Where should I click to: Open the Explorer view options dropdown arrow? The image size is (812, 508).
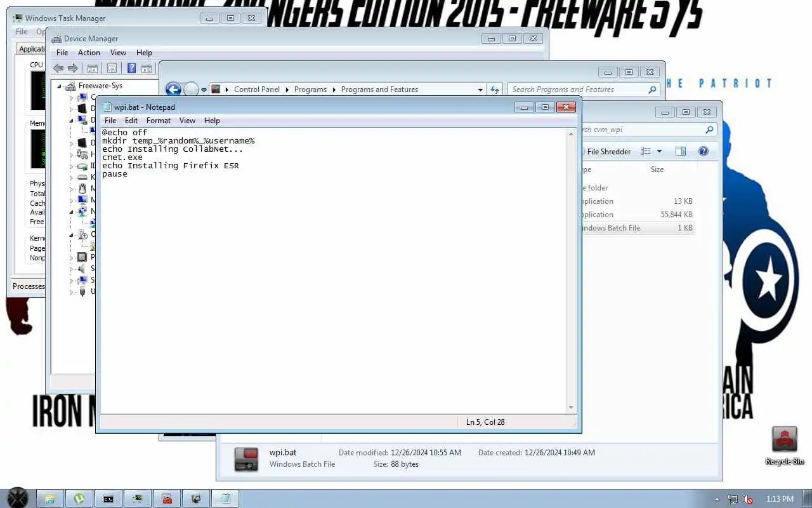(659, 151)
